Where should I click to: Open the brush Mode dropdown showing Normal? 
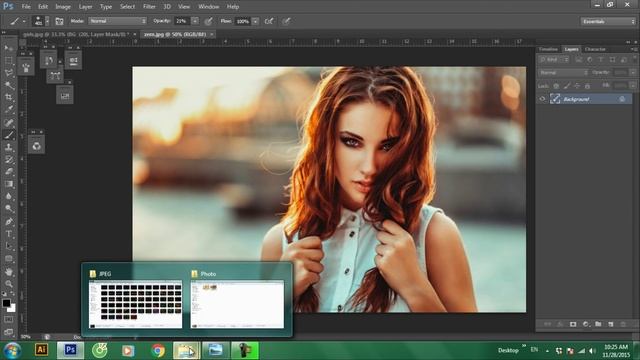pyautogui.click(x=118, y=21)
